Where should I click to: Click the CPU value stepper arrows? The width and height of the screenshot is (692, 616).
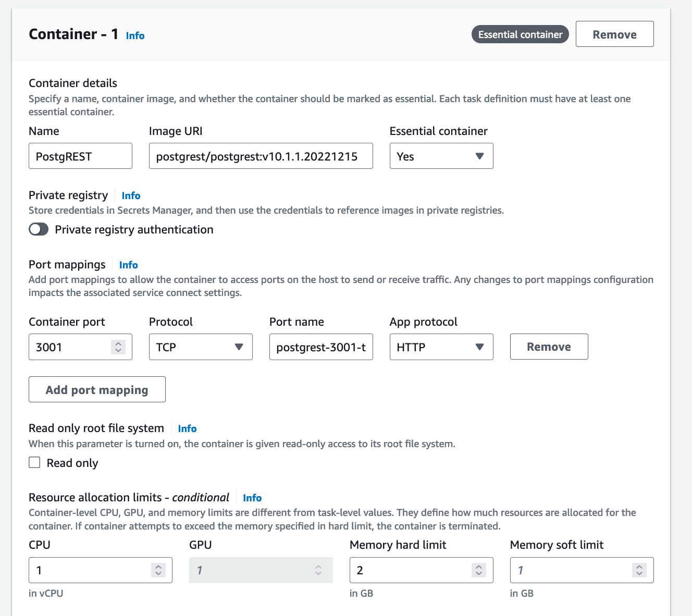(x=158, y=570)
